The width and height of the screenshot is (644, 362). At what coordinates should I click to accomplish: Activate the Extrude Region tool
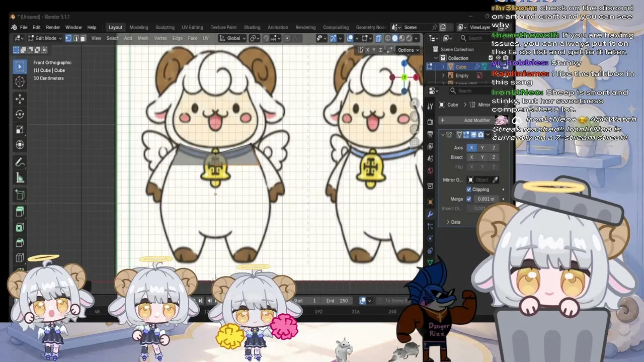click(20, 212)
